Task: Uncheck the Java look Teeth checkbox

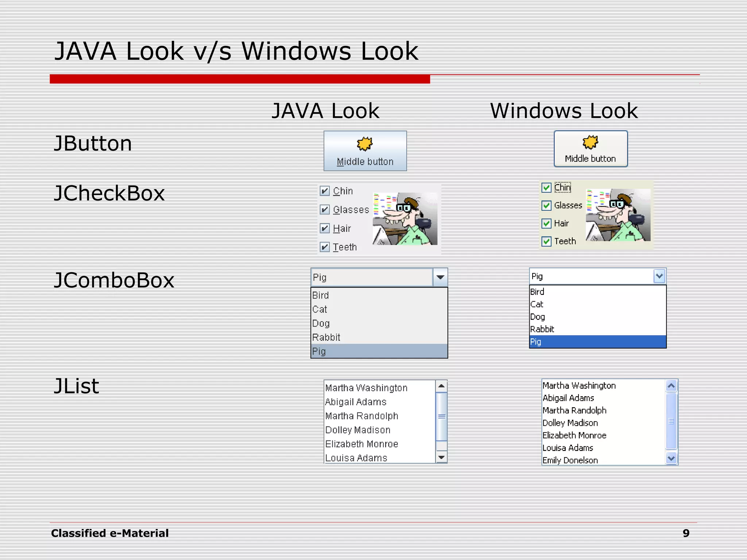Action: 325,247
